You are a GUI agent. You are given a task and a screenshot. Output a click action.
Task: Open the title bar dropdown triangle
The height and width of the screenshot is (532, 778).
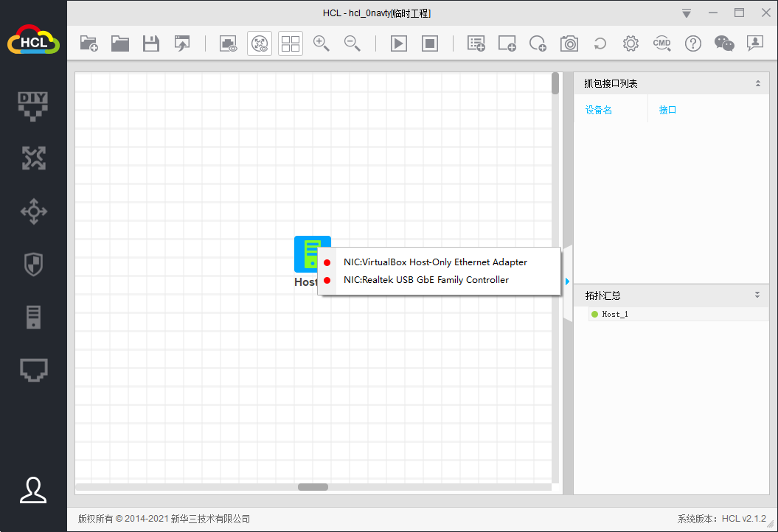687,13
